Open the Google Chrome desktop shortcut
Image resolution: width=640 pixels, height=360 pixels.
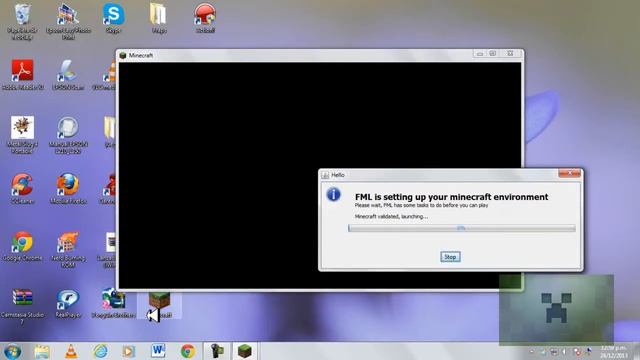[22, 246]
